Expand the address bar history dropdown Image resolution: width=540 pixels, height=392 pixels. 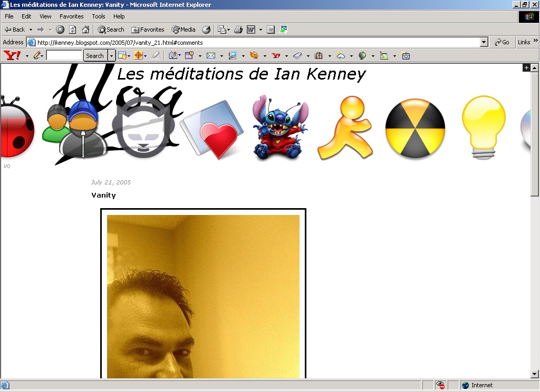(484, 42)
